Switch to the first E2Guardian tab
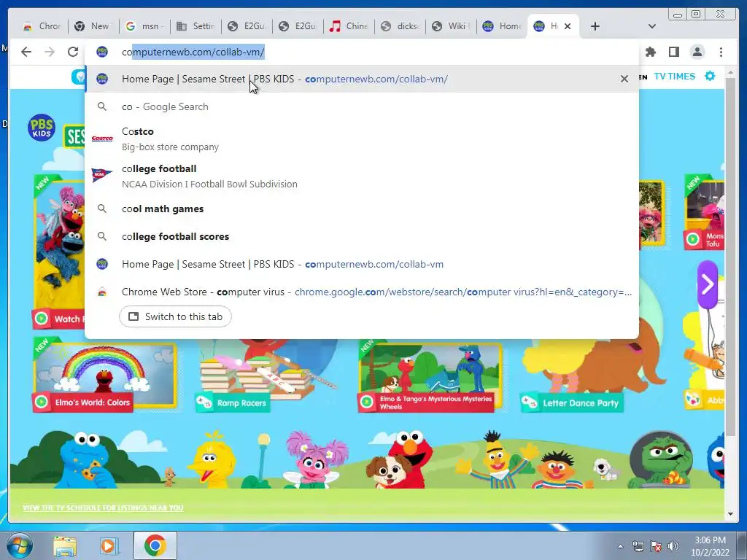The width and height of the screenshot is (747, 560). coord(247,26)
